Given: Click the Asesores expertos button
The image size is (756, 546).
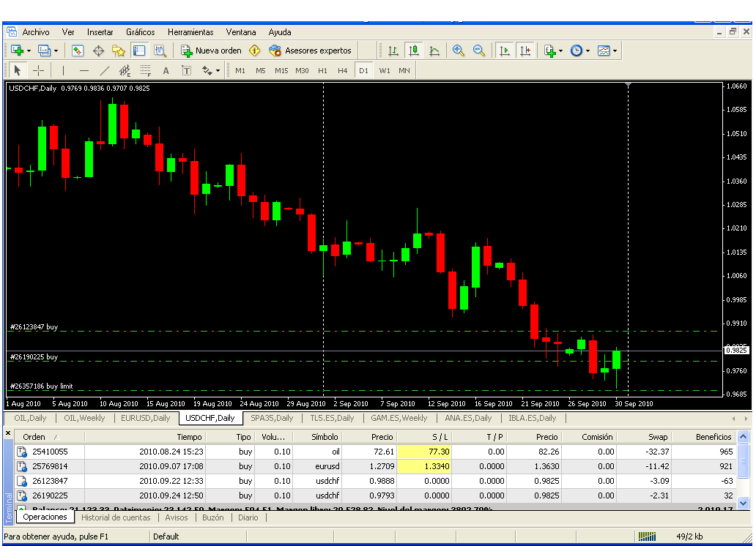Looking at the screenshot, I should 311,51.
